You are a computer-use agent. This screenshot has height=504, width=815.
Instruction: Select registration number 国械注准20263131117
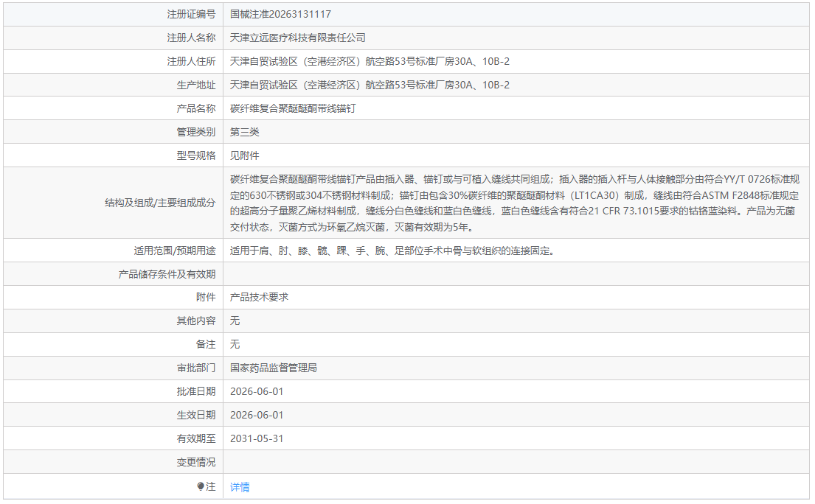click(281, 14)
